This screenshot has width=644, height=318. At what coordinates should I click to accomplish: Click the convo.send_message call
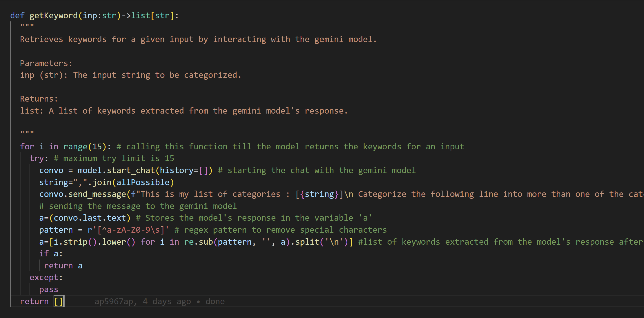[83, 194]
